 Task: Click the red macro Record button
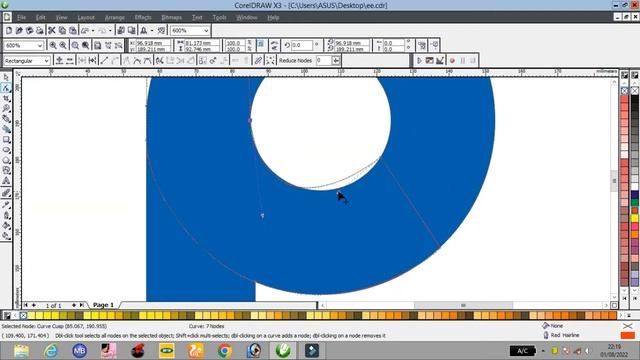(x=452, y=60)
